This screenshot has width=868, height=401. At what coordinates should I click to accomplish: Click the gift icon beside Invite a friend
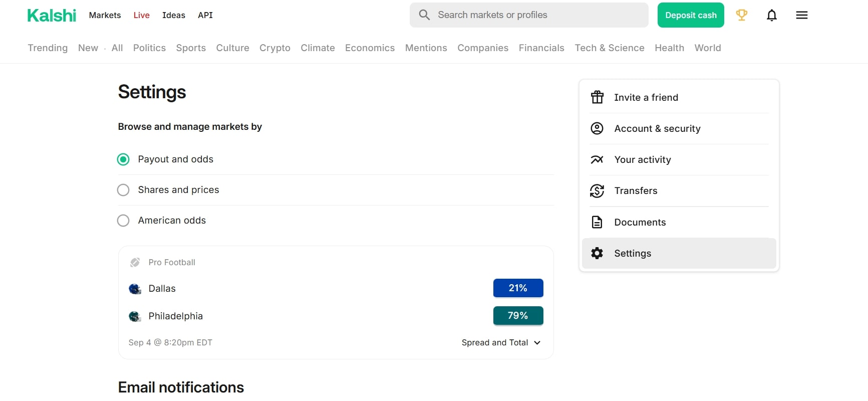click(597, 97)
